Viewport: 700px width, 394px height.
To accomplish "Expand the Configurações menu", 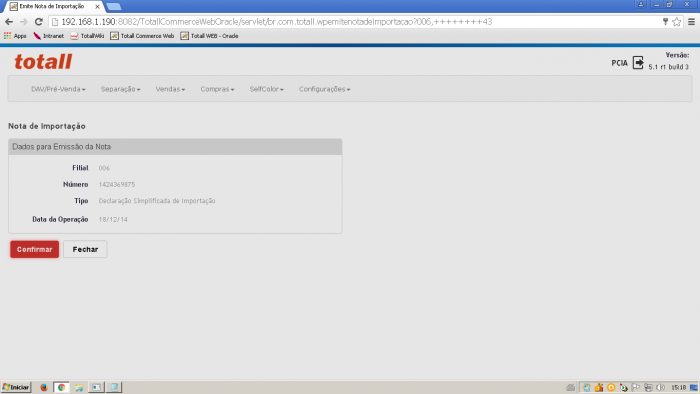I will pyautogui.click(x=325, y=89).
